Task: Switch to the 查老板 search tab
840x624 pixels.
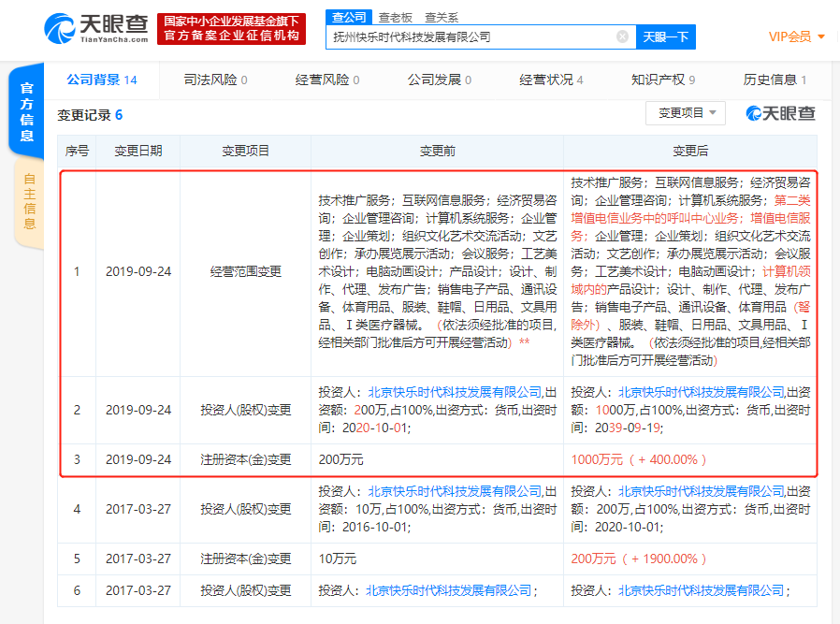Action: [x=395, y=17]
